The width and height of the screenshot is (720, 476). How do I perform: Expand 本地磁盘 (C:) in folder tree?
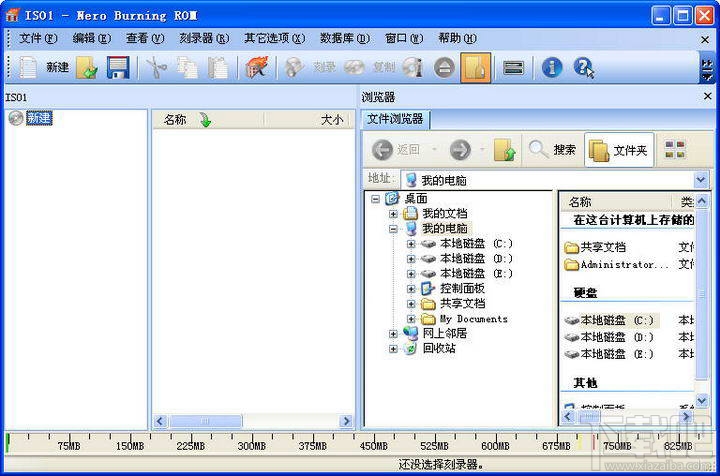click(411, 244)
